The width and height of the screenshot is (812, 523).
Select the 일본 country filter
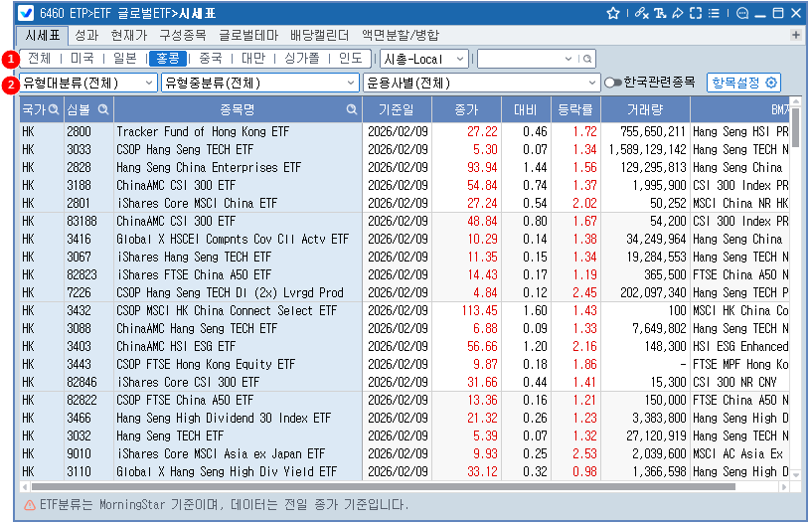pyautogui.click(x=125, y=59)
